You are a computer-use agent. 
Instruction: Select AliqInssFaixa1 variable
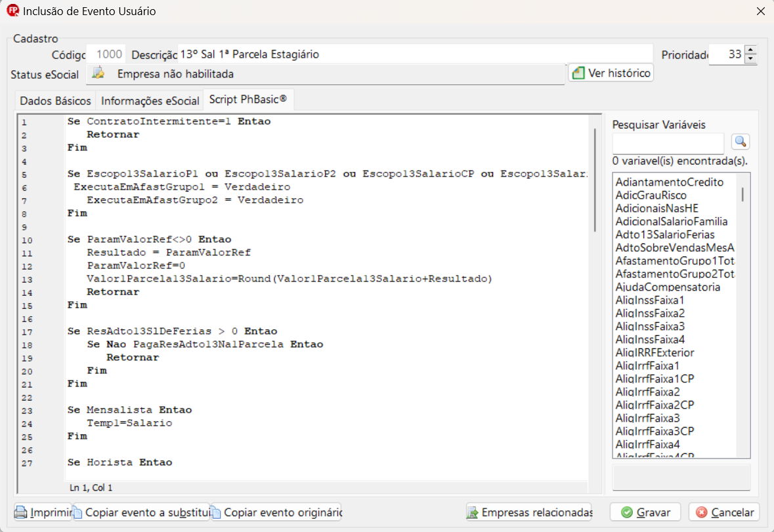tap(650, 300)
